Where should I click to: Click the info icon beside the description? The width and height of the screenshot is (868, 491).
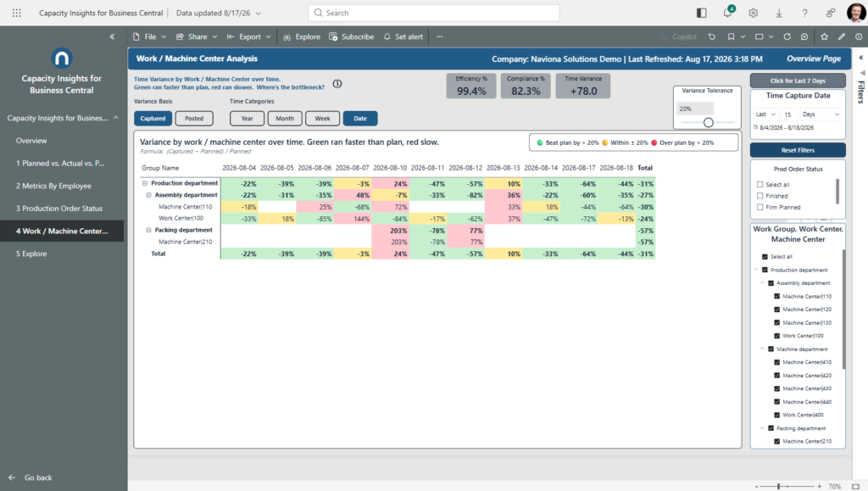(337, 84)
